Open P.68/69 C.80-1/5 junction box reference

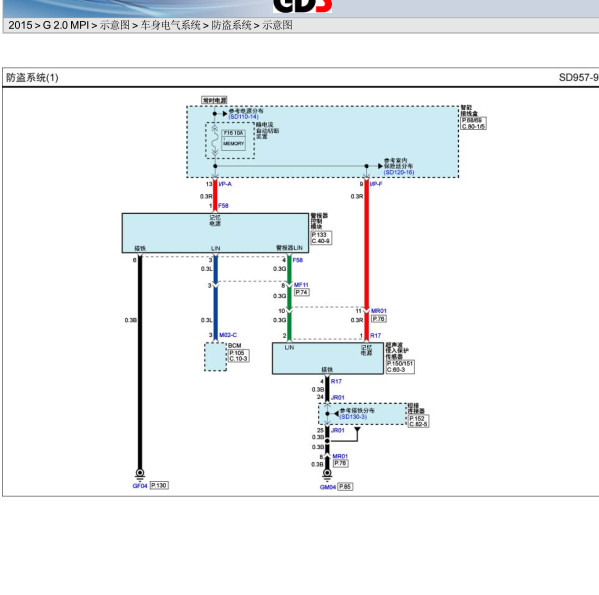click(x=473, y=123)
